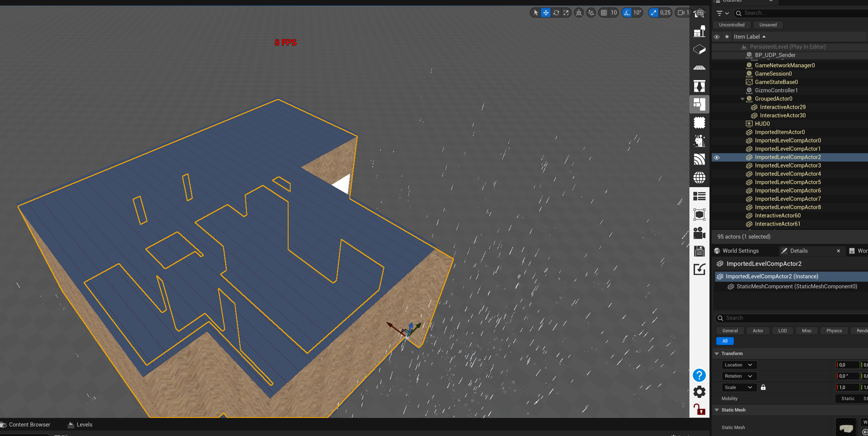
Task: Select the Scale tool in the viewport toolbar
Action: 567,13
